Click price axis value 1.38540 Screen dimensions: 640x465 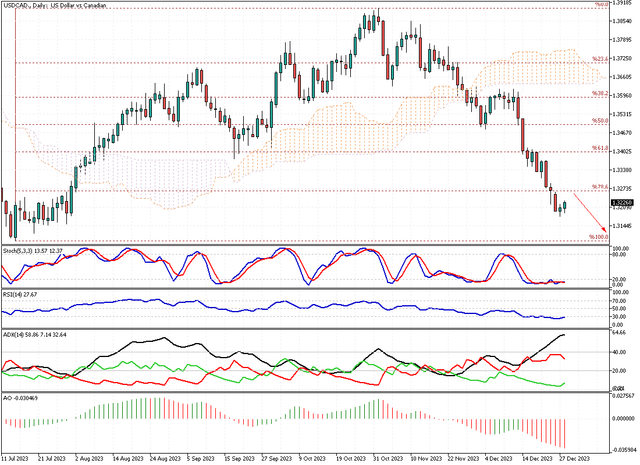[x=622, y=20]
